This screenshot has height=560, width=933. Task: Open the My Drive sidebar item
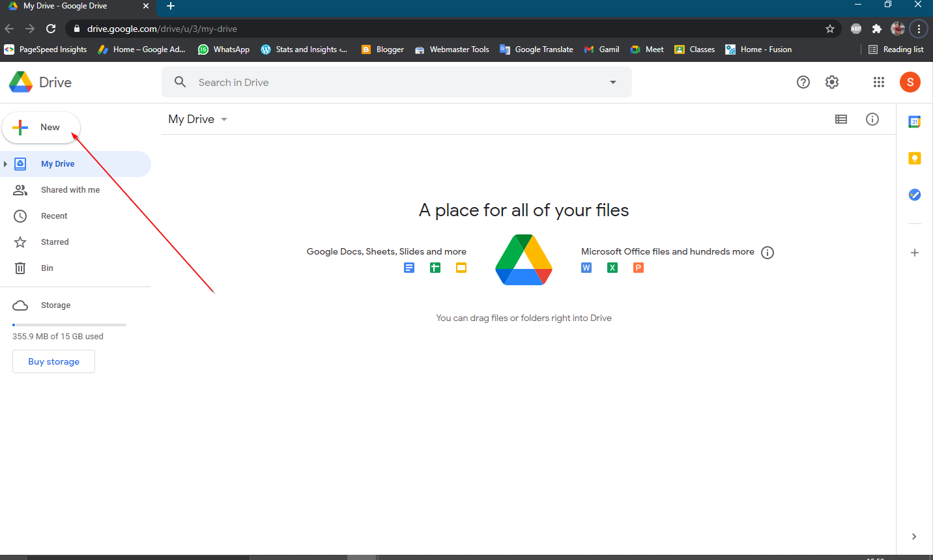tap(76, 164)
